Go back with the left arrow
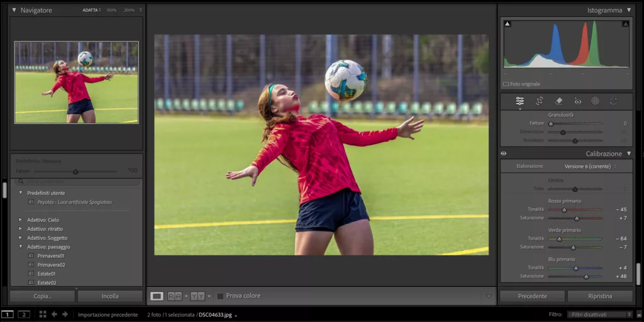The height and width of the screenshot is (322, 644). (54, 314)
